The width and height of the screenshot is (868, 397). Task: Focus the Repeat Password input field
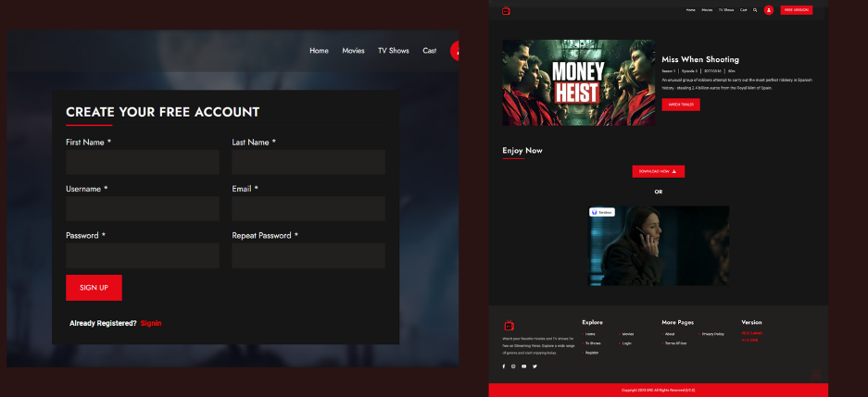(x=308, y=255)
